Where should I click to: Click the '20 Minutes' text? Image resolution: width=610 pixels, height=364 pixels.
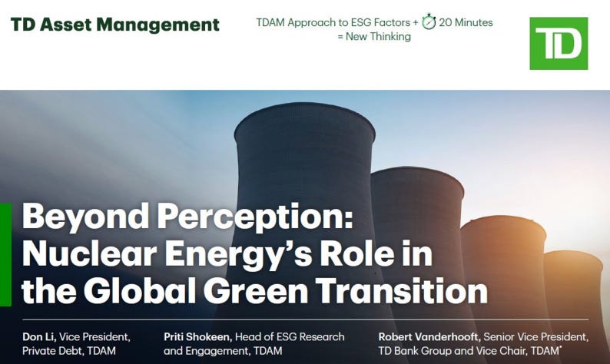pos(466,22)
